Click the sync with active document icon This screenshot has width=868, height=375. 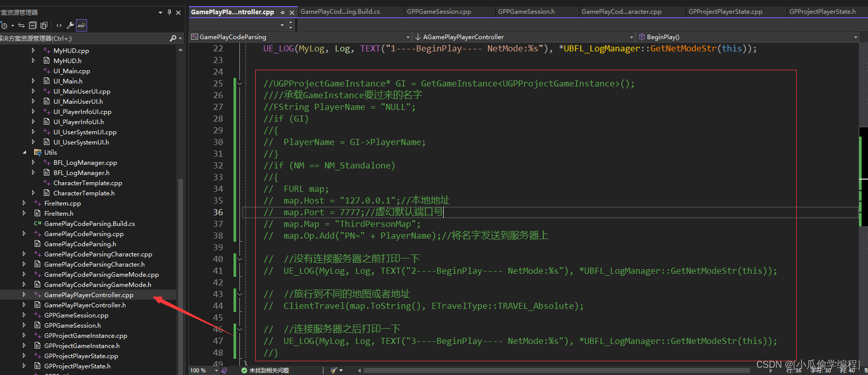(x=21, y=25)
